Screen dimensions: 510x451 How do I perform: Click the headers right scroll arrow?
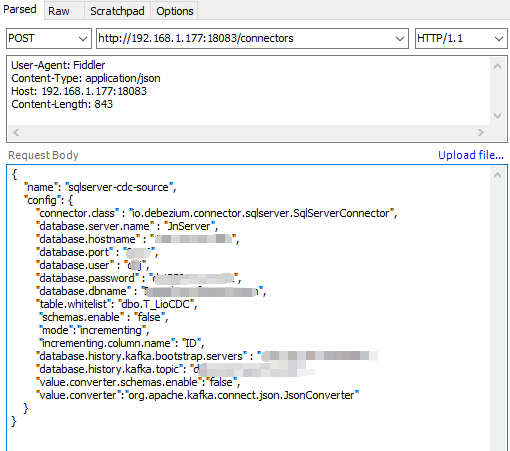pyautogui.click(x=481, y=133)
